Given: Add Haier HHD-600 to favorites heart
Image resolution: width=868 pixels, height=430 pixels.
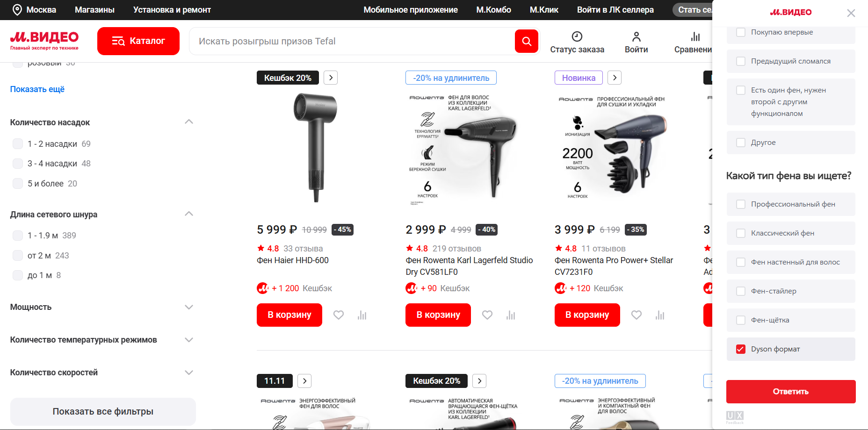Looking at the screenshot, I should tap(339, 315).
